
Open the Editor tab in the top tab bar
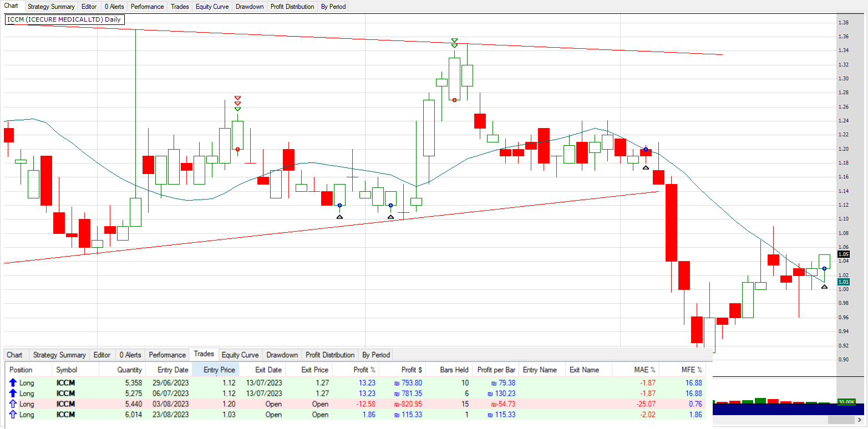tap(89, 7)
